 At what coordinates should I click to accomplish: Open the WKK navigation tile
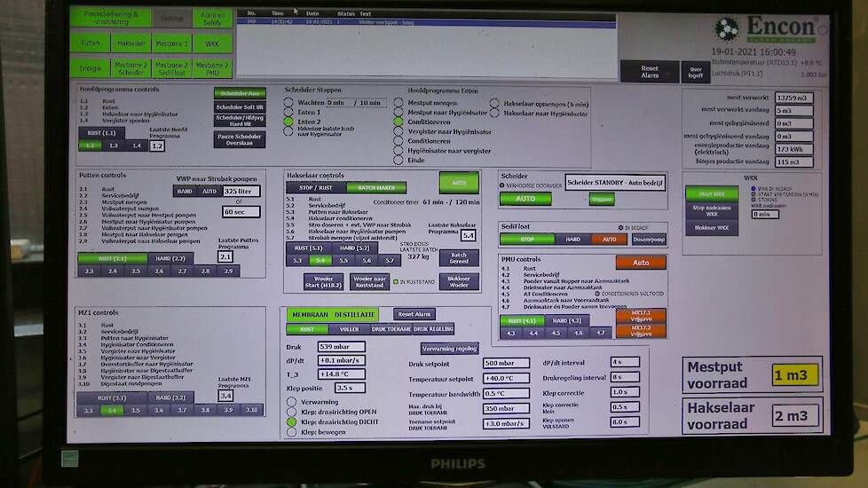pos(212,43)
